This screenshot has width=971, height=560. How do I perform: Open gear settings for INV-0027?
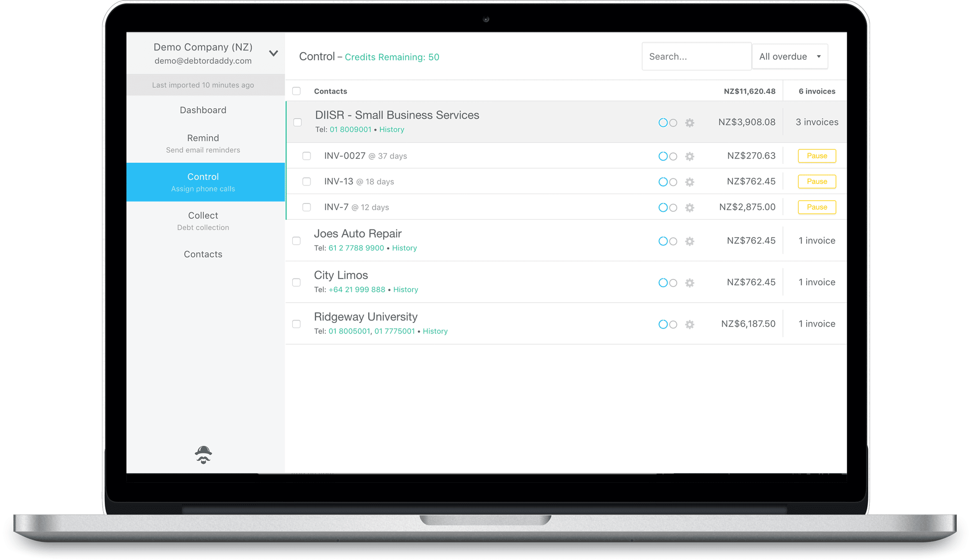[x=690, y=157]
